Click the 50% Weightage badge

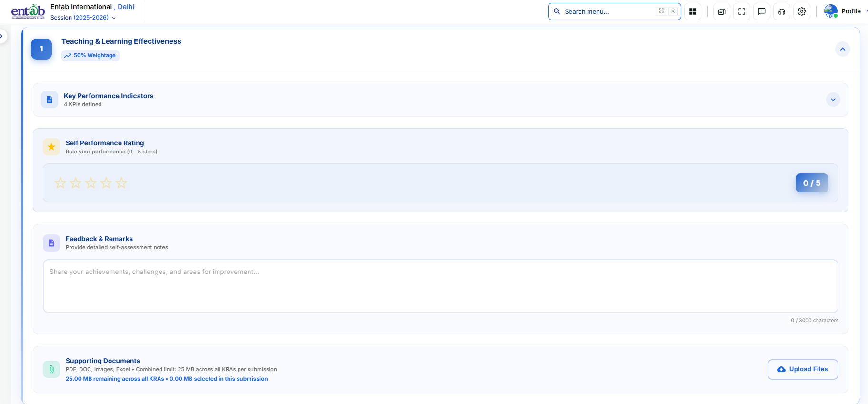pyautogui.click(x=90, y=55)
